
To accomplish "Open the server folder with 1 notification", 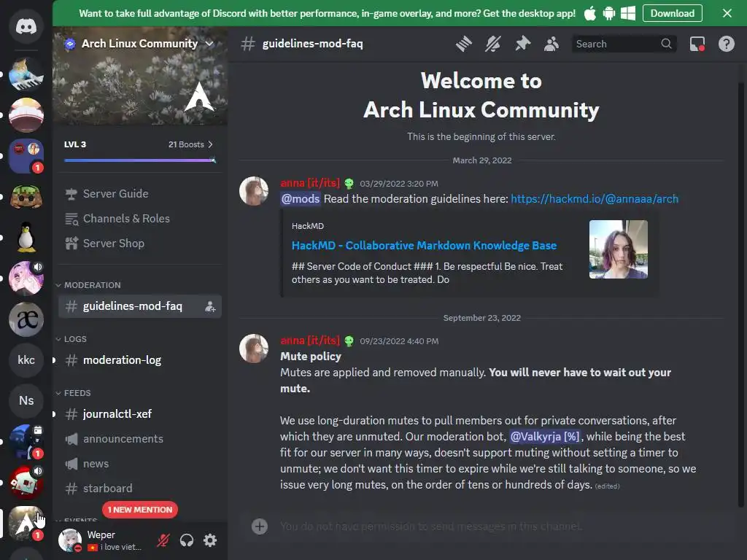I will 26,156.
